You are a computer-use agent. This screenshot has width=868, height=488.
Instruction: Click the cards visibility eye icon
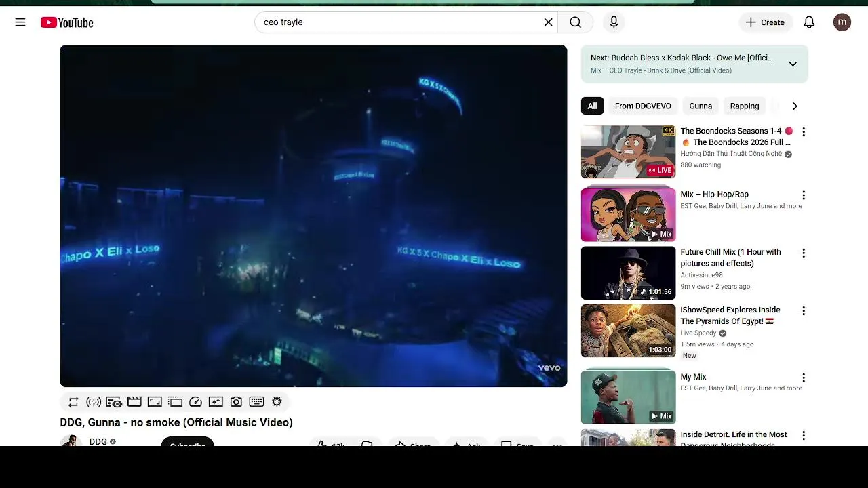114,402
